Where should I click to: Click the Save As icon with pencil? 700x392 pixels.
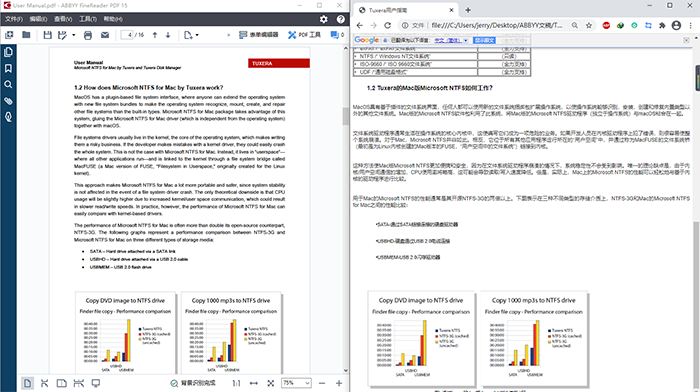tap(62, 35)
